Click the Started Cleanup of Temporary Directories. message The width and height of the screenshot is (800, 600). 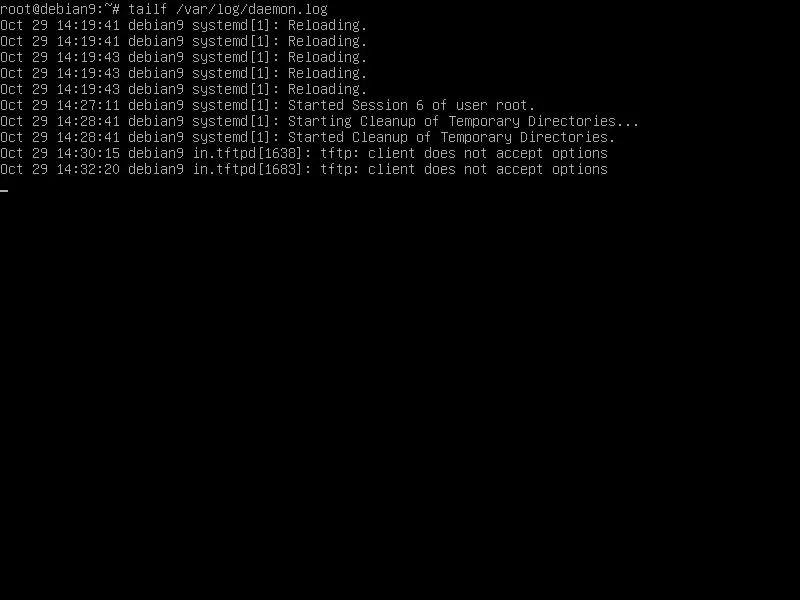click(x=452, y=137)
